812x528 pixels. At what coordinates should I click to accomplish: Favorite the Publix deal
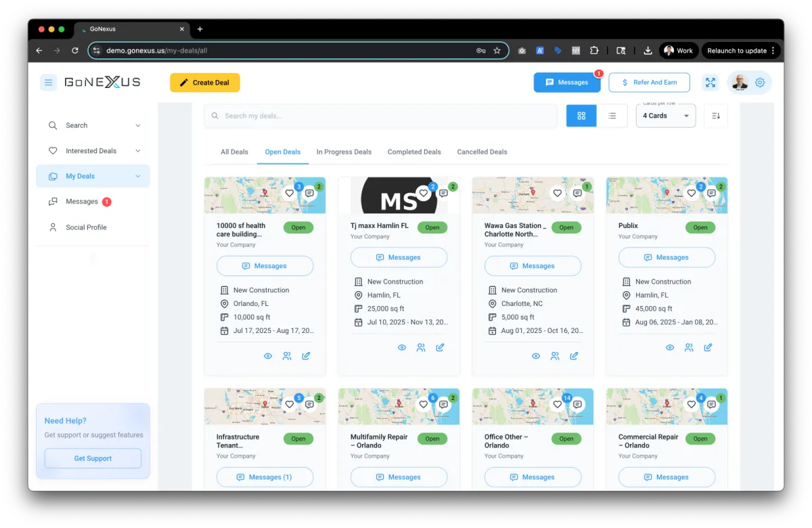coord(692,193)
